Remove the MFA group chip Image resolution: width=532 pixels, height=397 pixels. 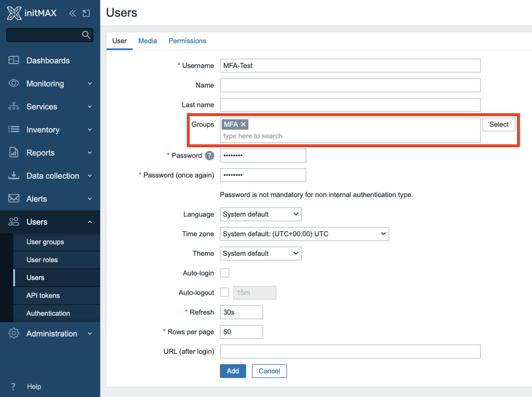point(243,124)
